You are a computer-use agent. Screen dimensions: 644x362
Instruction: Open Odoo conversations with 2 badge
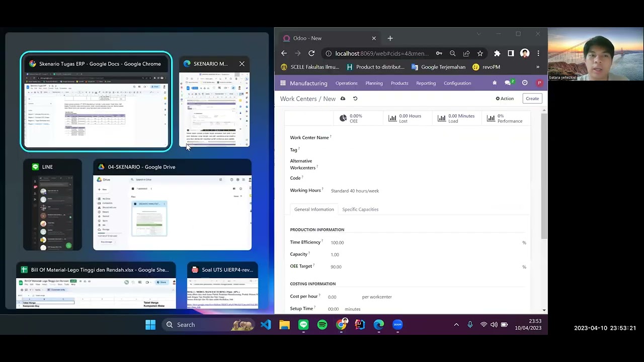[509, 82]
